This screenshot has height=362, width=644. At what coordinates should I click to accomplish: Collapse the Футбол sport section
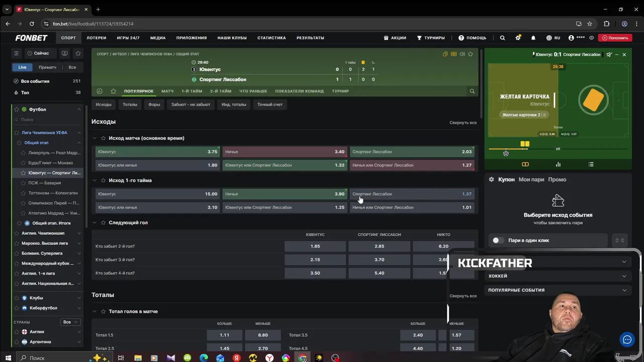click(x=79, y=109)
